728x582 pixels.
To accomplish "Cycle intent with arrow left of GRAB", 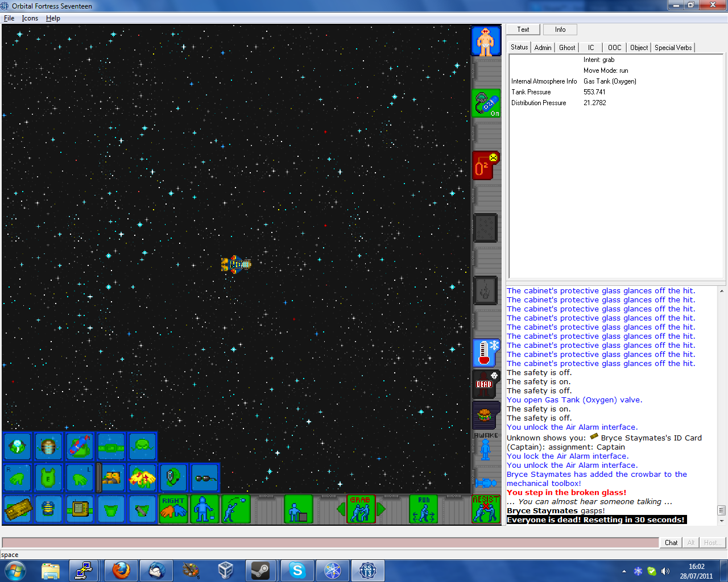I will coord(341,509).
